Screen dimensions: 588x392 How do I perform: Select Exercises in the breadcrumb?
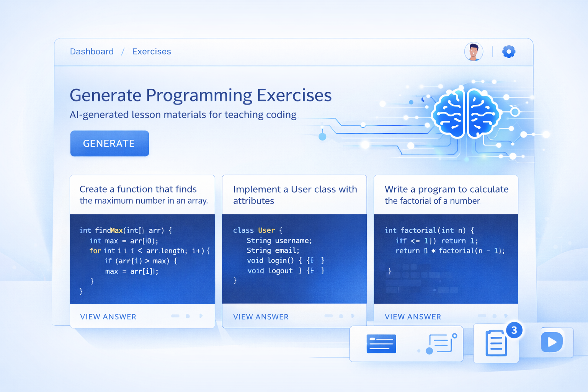tap(152, 52)
